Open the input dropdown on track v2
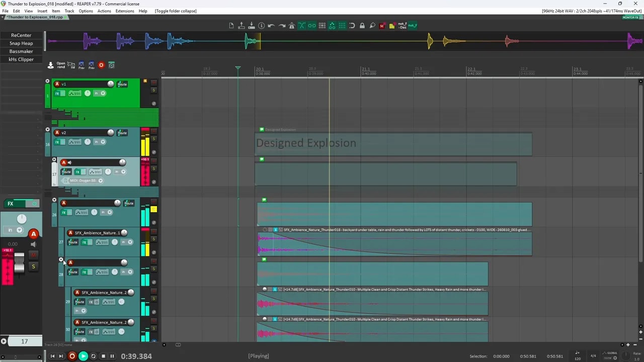This screenshot has height=362, width=644. 100,142
